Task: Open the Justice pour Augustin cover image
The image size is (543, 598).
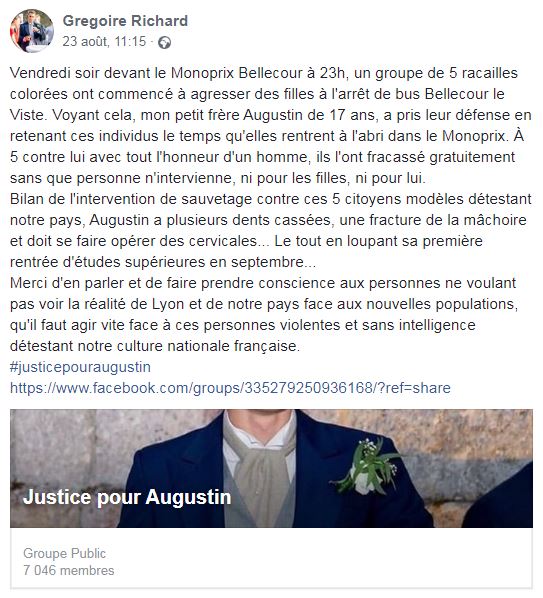Action: 272,468
